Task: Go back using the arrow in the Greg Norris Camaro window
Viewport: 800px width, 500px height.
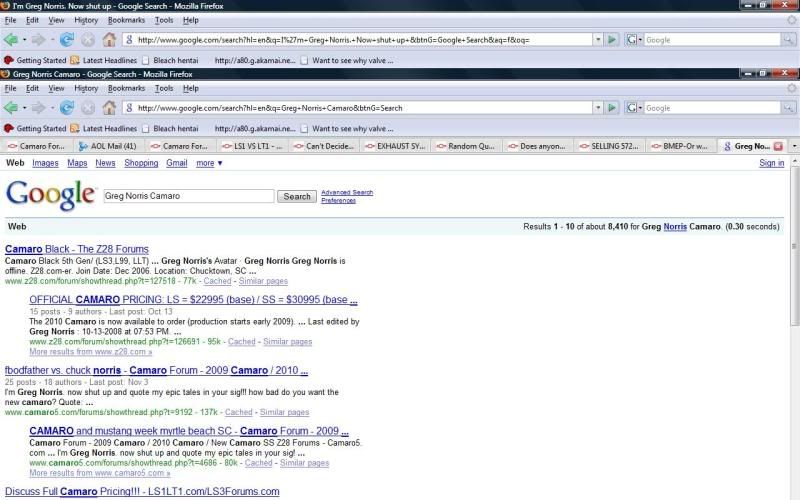Action: pyautogui.click(x=11, y=108)
